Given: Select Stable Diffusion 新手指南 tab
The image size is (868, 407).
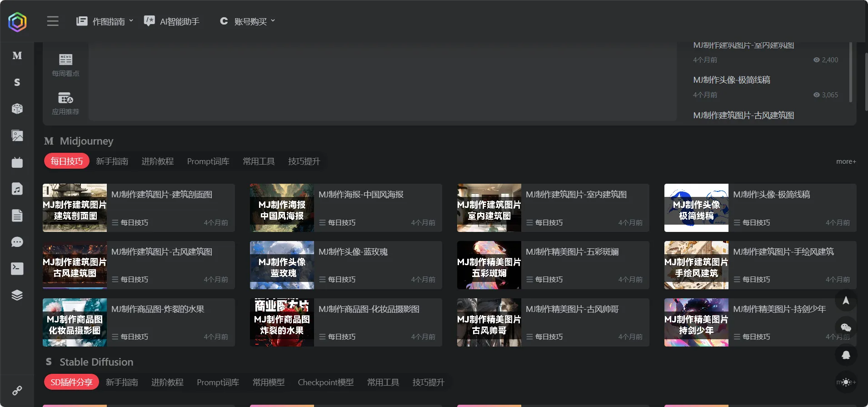Looking at the screenshot, I should [122, 382].
